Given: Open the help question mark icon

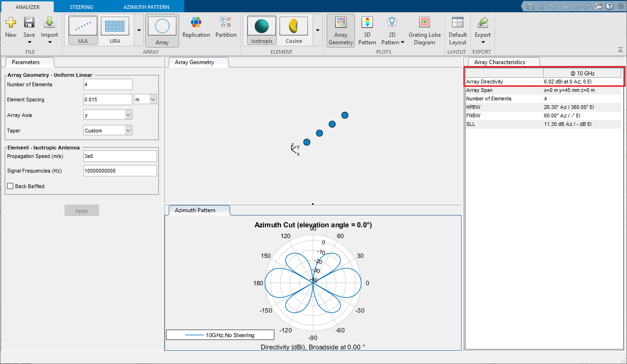Looking at the screenshot, I should (609, 6).
